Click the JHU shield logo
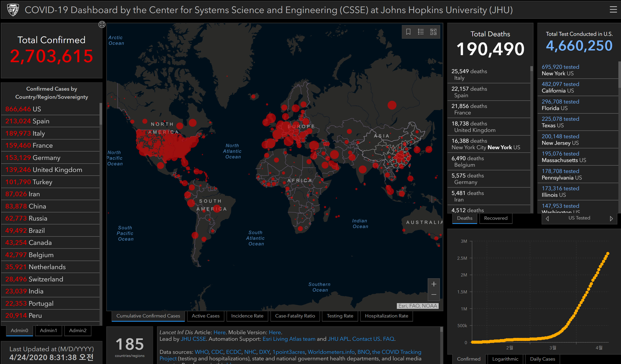The height and width of the screenshot is (364, 621). [13, 10]
